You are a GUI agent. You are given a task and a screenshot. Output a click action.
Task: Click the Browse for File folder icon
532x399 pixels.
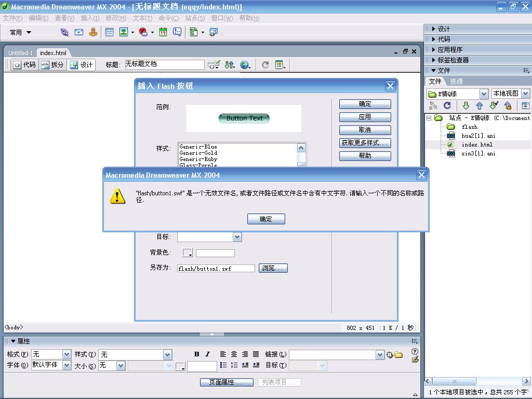(x=398, y=355)
